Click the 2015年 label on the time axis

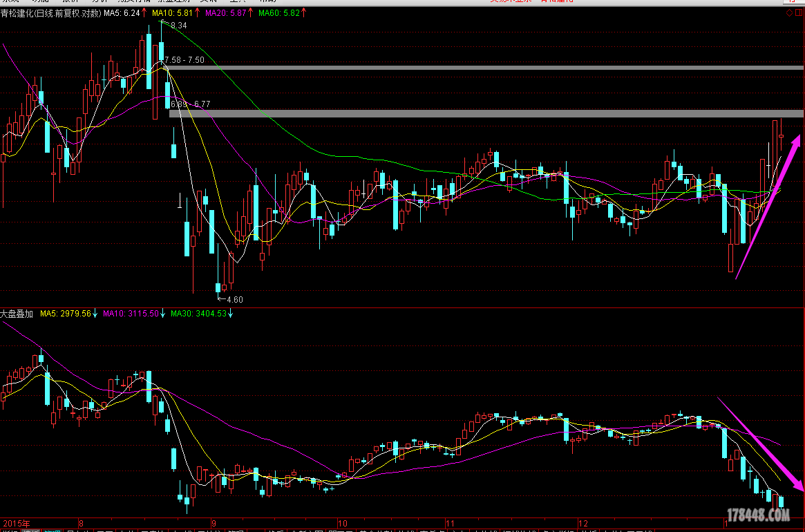tap(17, 524)
